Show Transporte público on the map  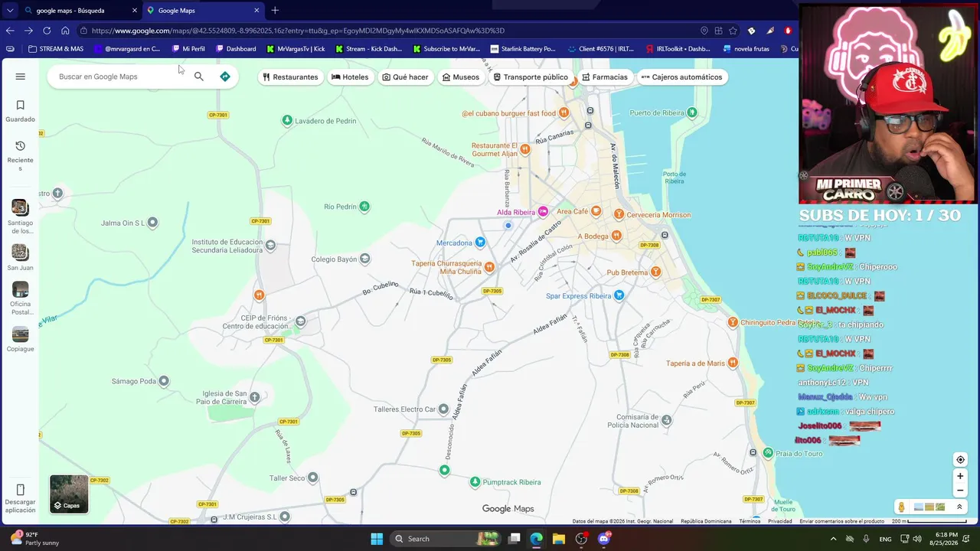point(531,77)
